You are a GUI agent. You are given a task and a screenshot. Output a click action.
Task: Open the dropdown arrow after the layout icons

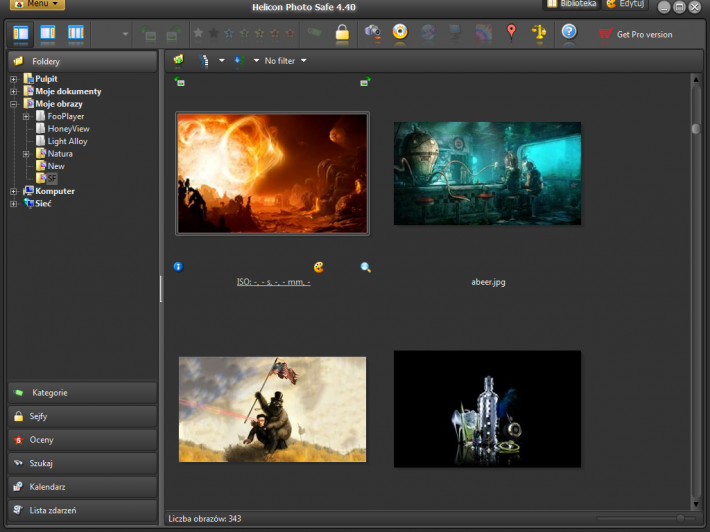click(x=125, y=34)
